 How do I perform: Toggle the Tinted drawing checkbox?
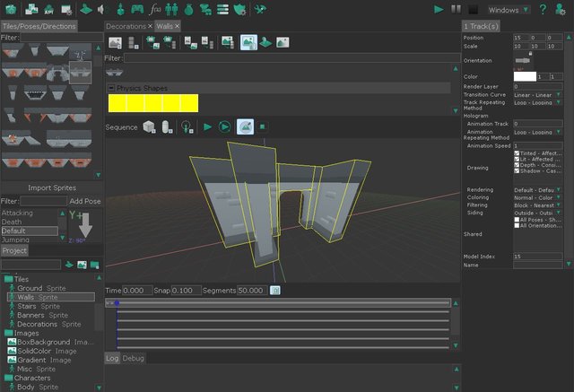click(x=517, y=153)
